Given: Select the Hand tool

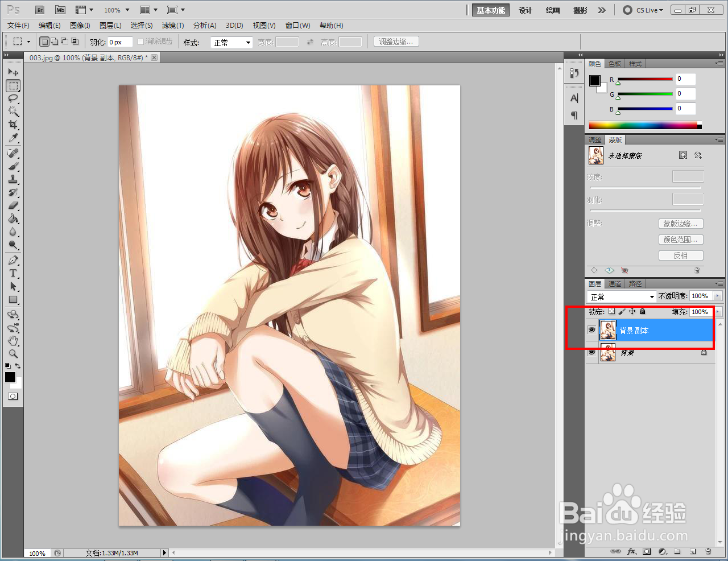Looking at the screenshot, I should 13,341.
